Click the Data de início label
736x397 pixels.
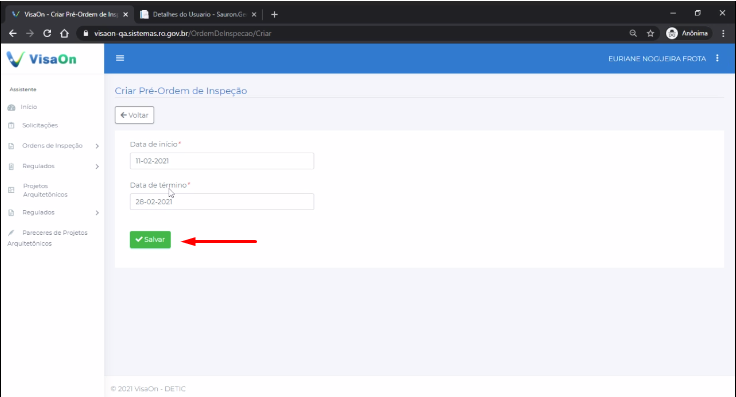pyautogui.click(x=155, y=144)
